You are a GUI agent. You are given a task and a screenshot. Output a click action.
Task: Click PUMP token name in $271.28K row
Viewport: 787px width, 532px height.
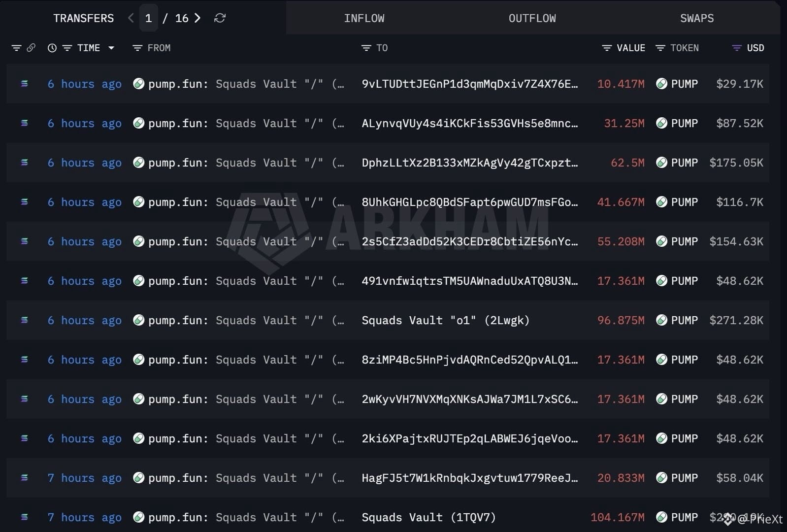click(685, 320)
